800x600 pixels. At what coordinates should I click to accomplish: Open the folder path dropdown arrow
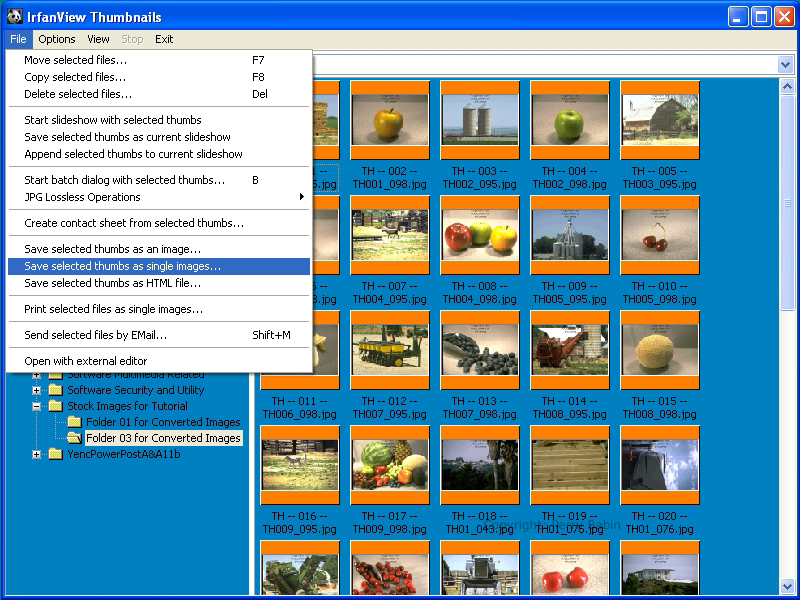tap(786, 65)
